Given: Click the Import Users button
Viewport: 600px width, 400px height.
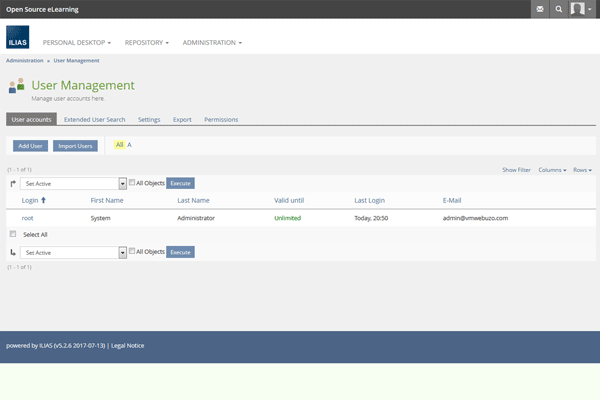Looking at the screenshot, I should click(x=75, y=146).
